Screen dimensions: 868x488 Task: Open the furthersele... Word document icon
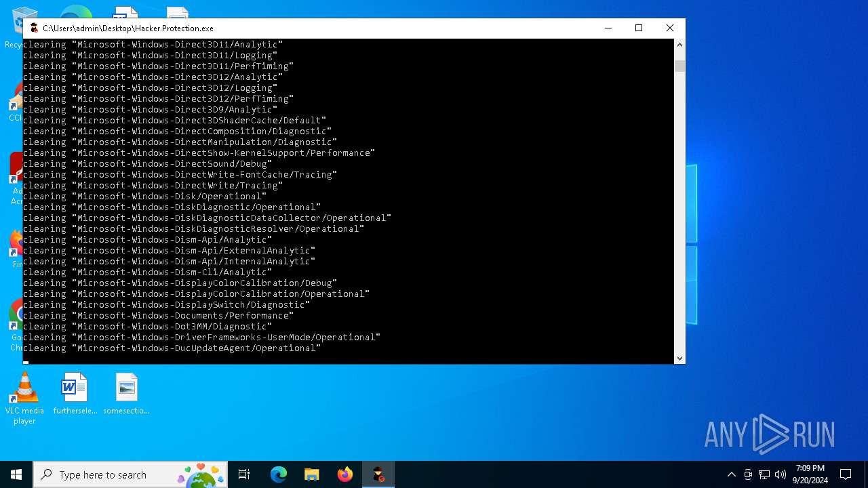click(x=75, y=393)
